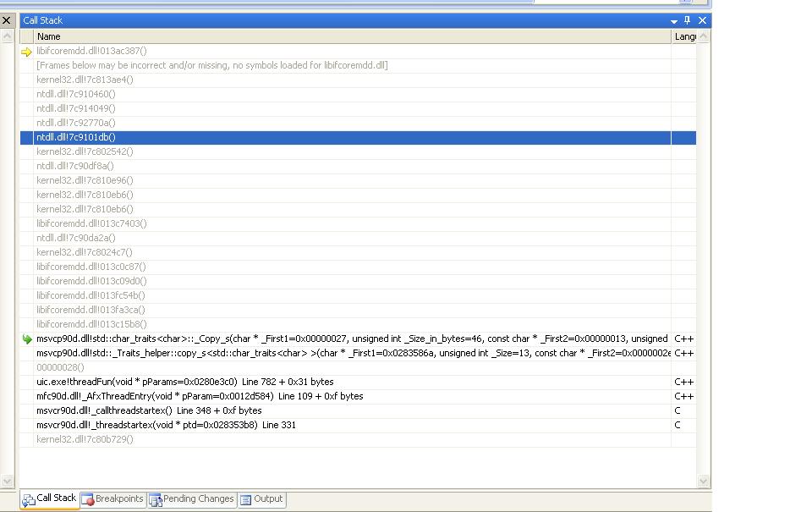Viewport: 812px width, 512px height.
Task: Select the mfc90d.dll _AfxThreadEntry frame
Action: (x=199, y=396)
